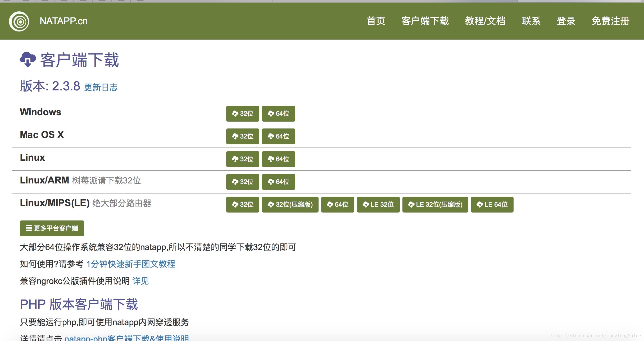Click the 更多平台客户端 button
Screen dimensions: 644x341
point(52,228)
